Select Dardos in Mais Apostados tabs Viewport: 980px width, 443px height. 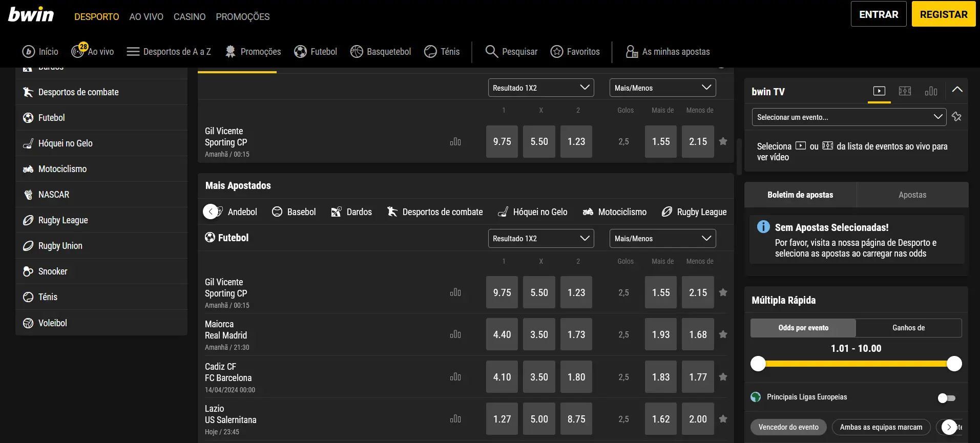click(x=351, y=212)
